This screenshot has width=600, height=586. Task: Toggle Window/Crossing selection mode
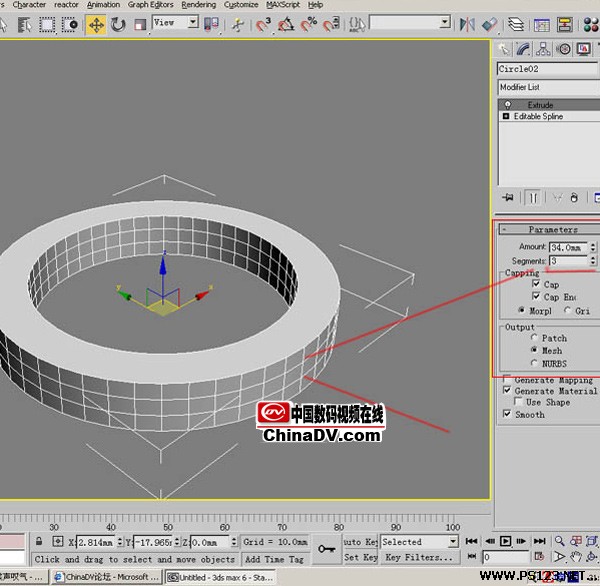(x=70, y=25)
